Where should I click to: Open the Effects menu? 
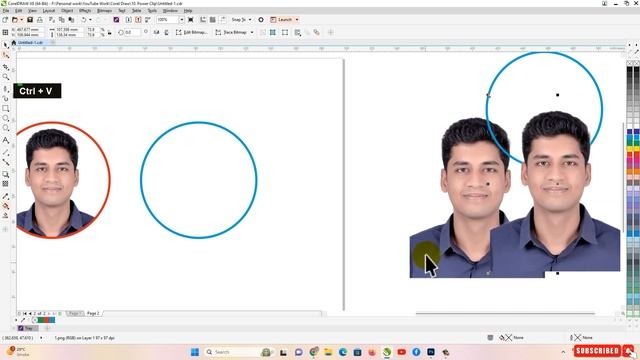[85, 11]
